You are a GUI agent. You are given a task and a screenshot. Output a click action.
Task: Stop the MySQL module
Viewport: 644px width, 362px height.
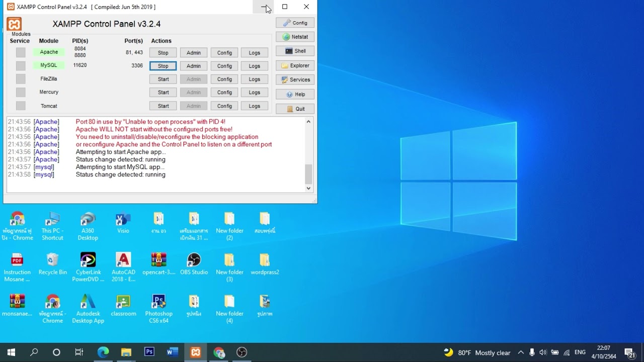click(163, 66)
